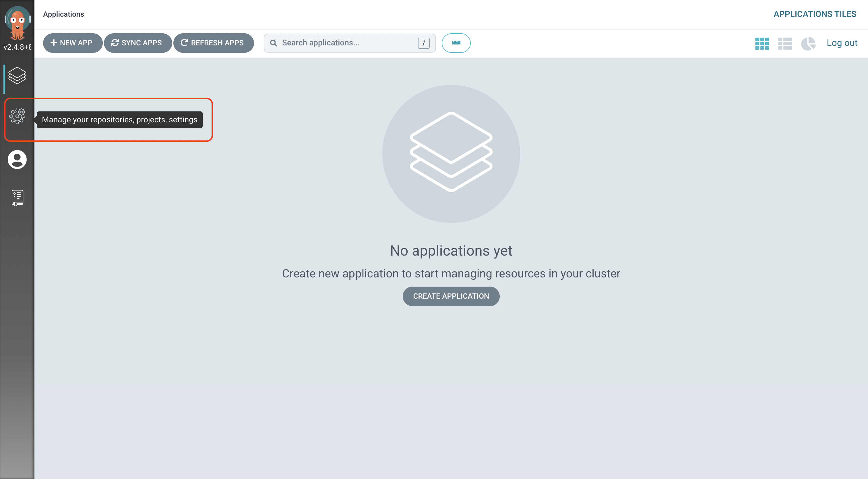
Task: Toggle the ruler zoom button
Action: pos(456,43)
